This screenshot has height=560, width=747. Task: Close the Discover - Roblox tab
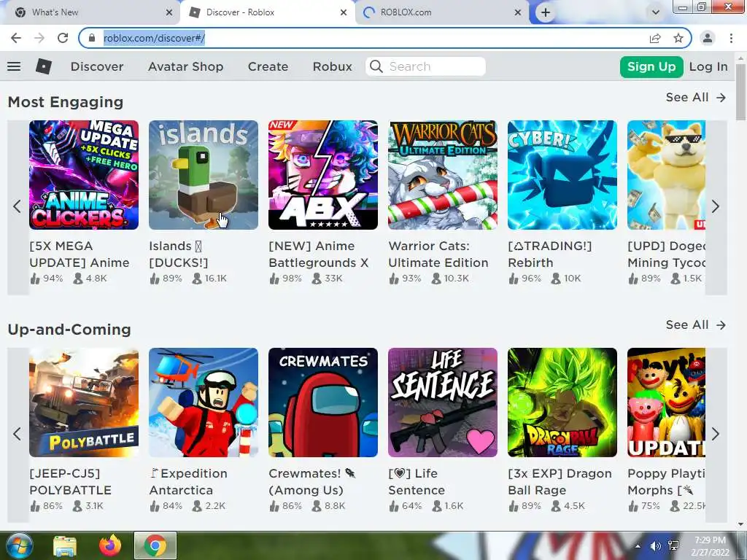click(x=344, y=12)
